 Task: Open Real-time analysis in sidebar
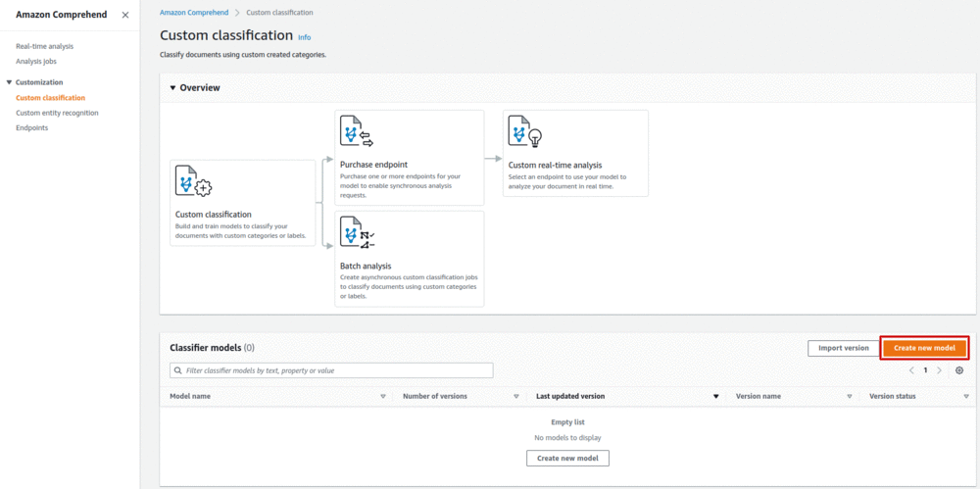[44, 46]
